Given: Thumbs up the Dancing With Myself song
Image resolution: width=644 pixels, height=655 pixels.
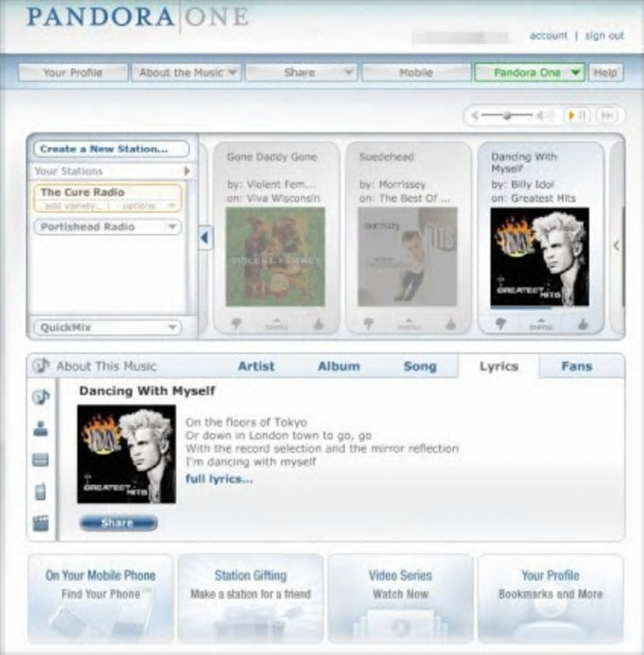Looking at the screenshot, I should [x=583, y=323].
